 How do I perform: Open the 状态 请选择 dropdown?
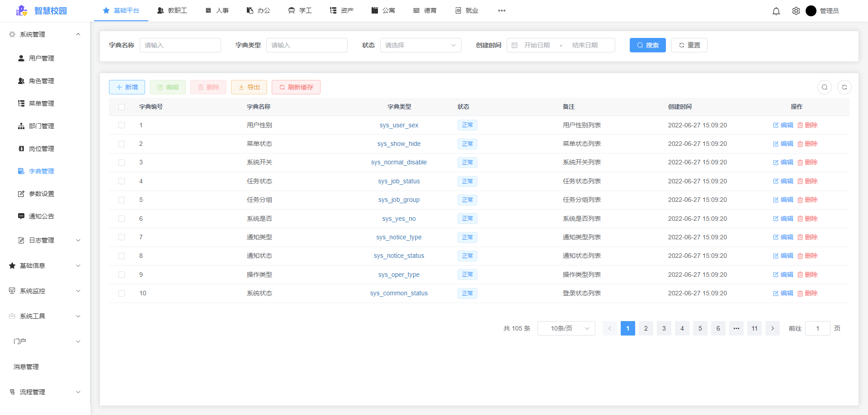pos(420,45)
